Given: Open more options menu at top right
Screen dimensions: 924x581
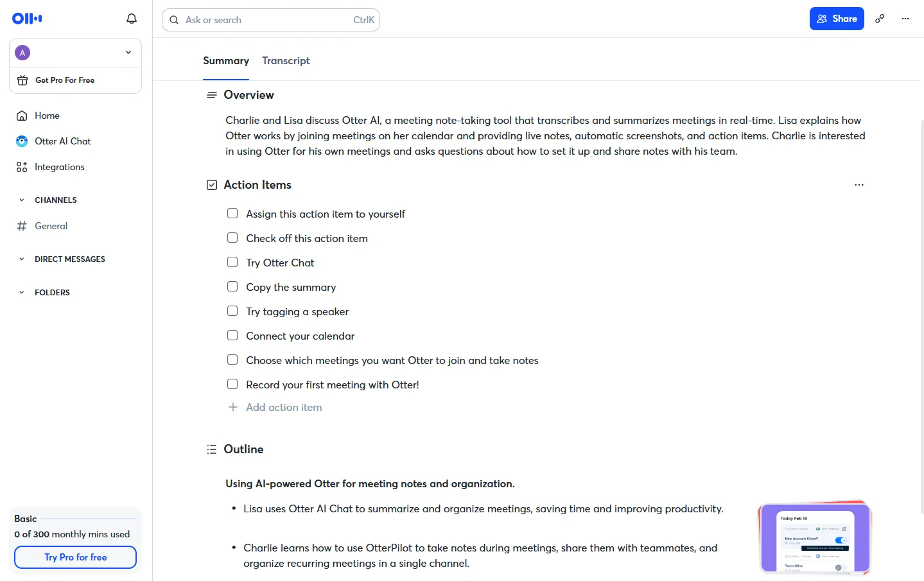Looking at the screenshot, I should tap(905, 19).
